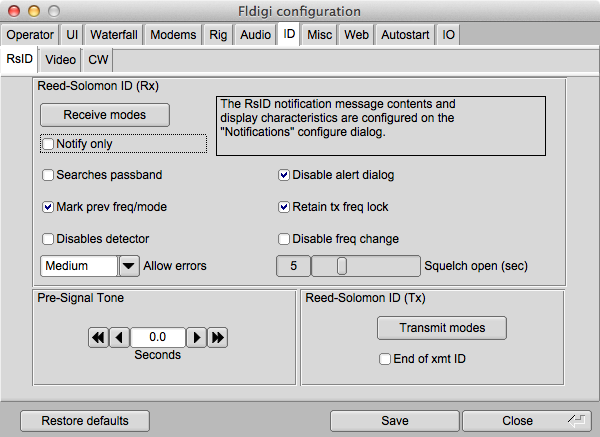Open the Allow errors dropdown arrow
The image size is (600, 437).
[129, 266]
